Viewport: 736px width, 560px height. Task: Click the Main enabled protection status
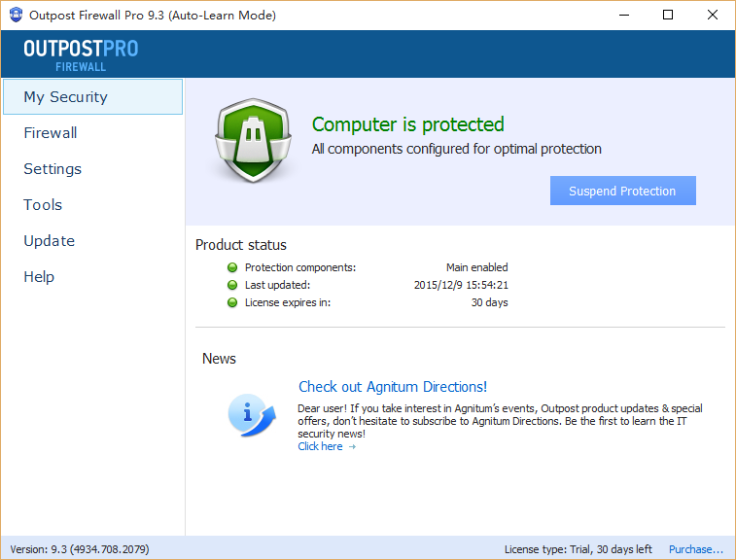(476, 267)
